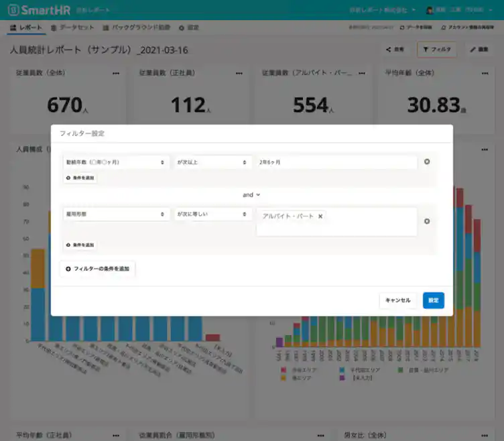Click the 2年6ヶ月 value input field
This screenshot has height=441, width=504.
pyautogui.click(x=336, y=162)
